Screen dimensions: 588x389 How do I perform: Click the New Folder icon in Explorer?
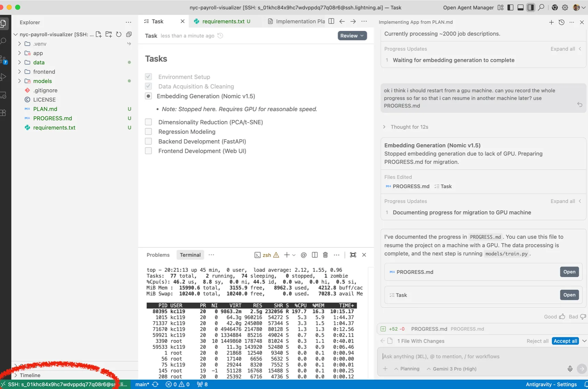click(x=109, y=34)
